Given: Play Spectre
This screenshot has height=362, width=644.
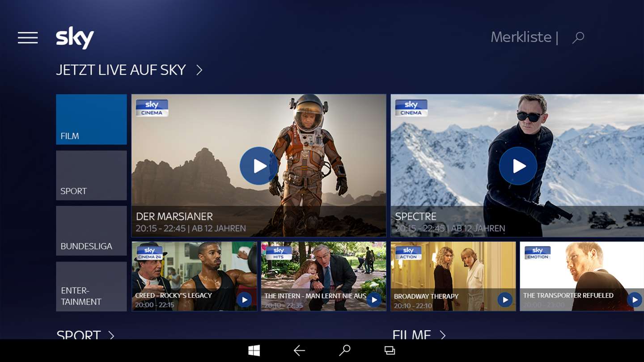Looking at the screenshot, I should tap(518, 166).
